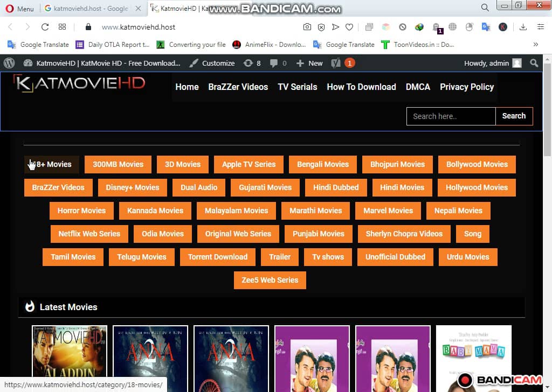Open the Apple TV Series category
This screenshot has height=392, width=552.
(x=249, y=164)
